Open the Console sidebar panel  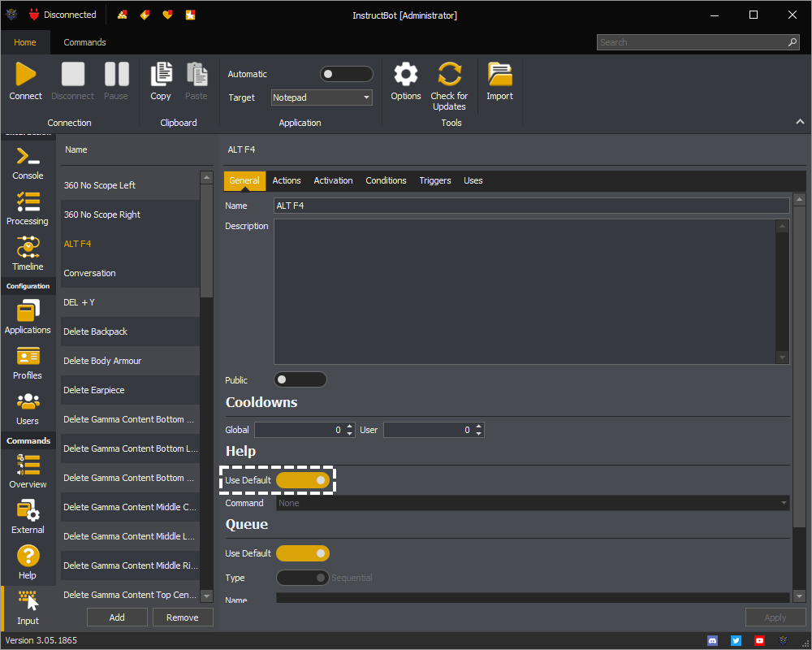click(x=28, y=164)
